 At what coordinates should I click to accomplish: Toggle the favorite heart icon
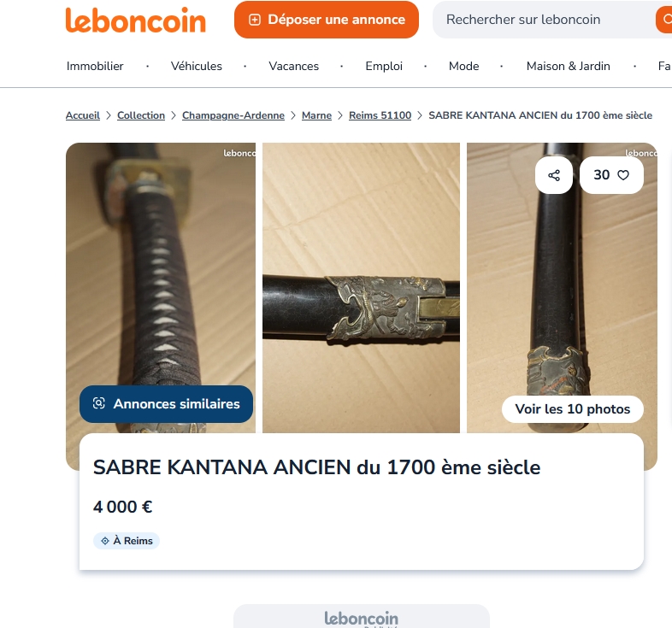622,175
